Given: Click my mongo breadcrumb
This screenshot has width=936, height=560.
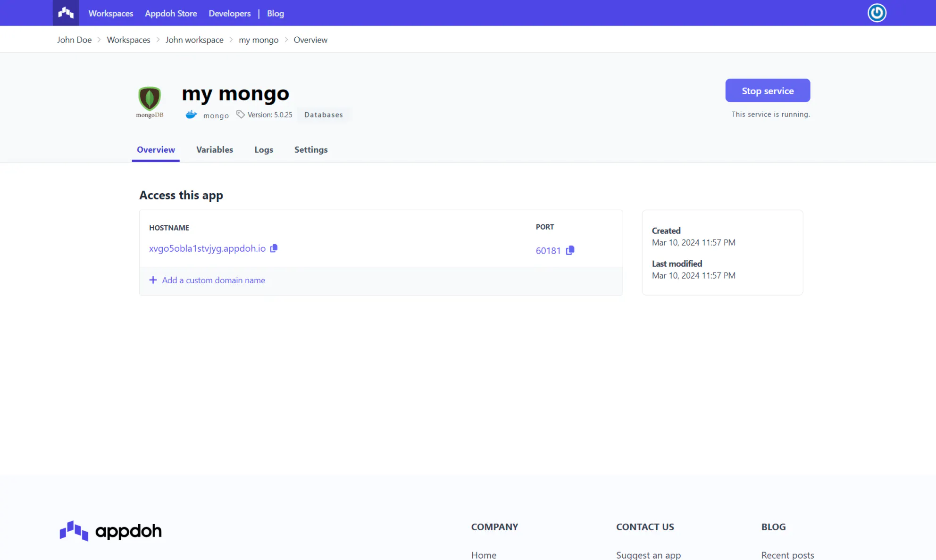Looking at the screenshot, I should pos(259,40).
